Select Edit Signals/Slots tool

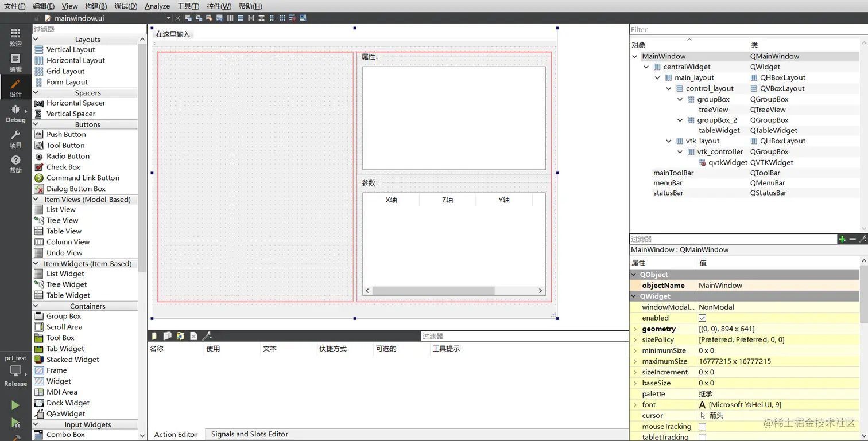click(x=199, y=18)
